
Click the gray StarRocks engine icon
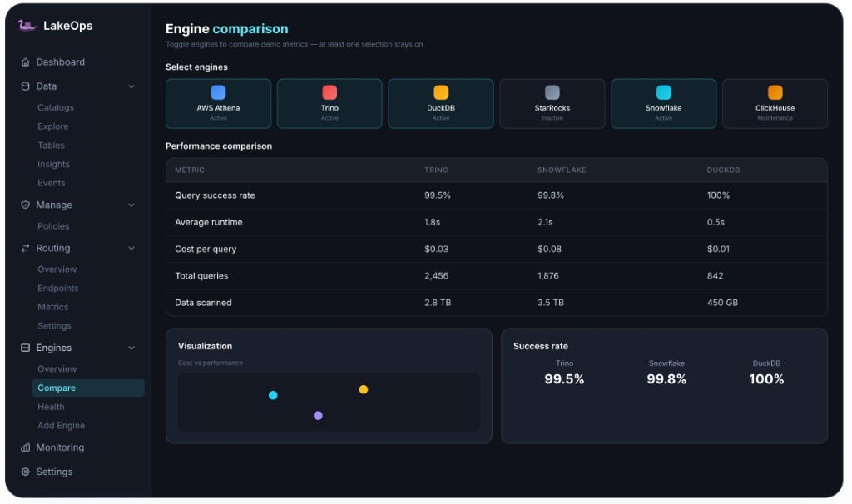click(x=552, y=92)
